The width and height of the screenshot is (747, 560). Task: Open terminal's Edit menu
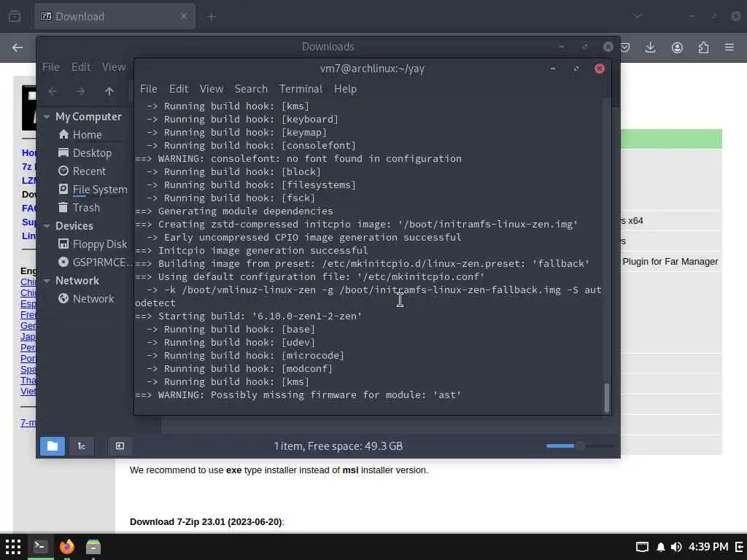pyautogui.click(x=179, y=89)
